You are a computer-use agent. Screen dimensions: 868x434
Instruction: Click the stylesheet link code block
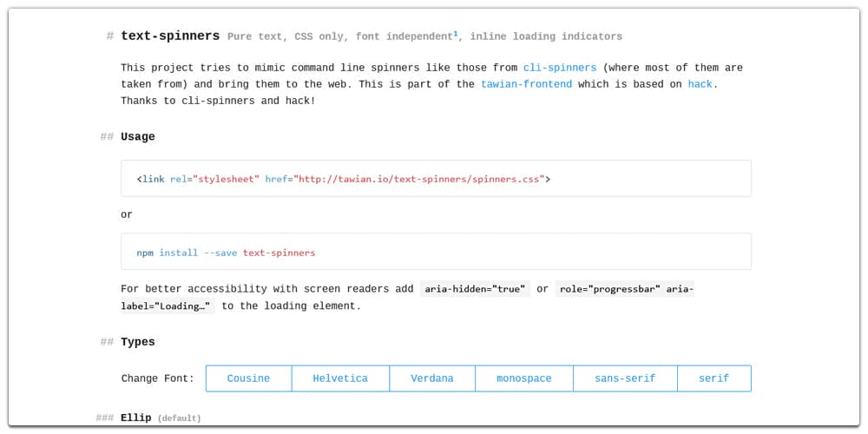point(436,179)
